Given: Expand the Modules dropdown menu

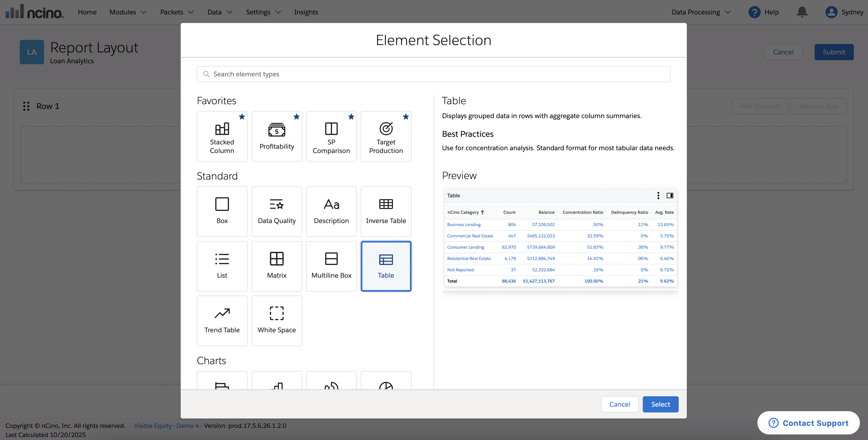Looking at the screenshot, I should tap(128, 12).
